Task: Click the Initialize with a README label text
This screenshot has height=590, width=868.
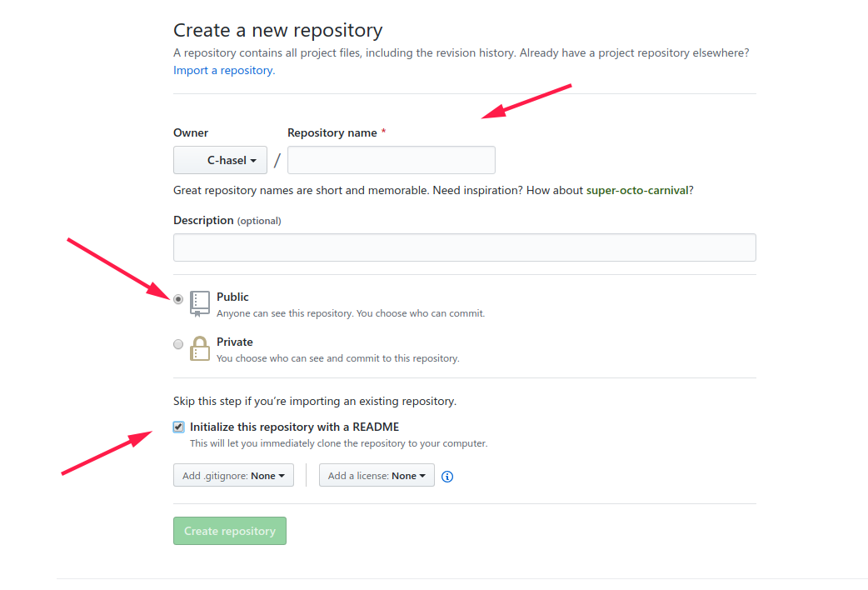Action: tap(294, 427)
